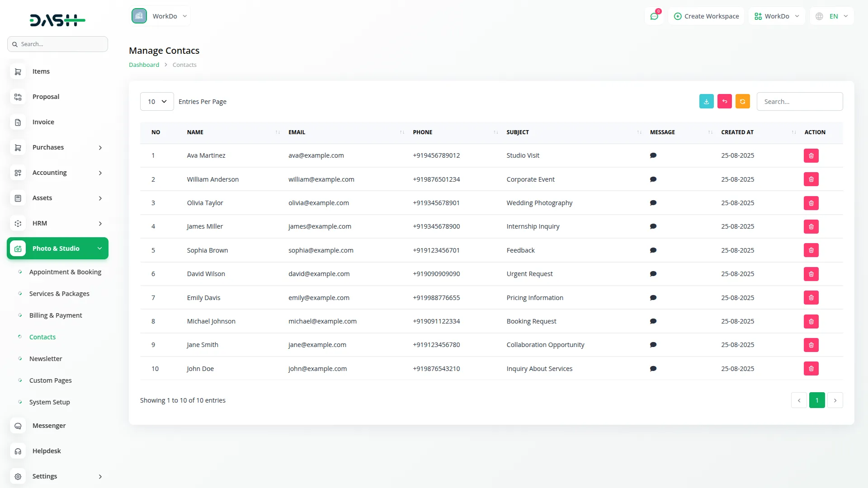The image size is (868, 488).
Task: View message icon for Olivia Taylor
Action: (653, 203)
